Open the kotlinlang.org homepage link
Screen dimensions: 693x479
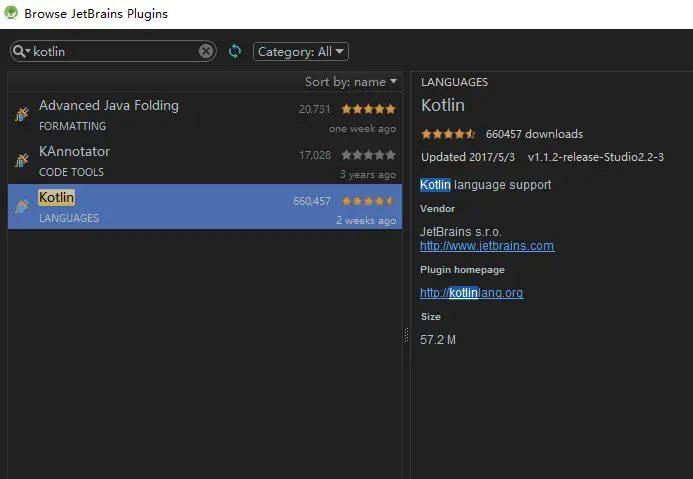[472, 293]
